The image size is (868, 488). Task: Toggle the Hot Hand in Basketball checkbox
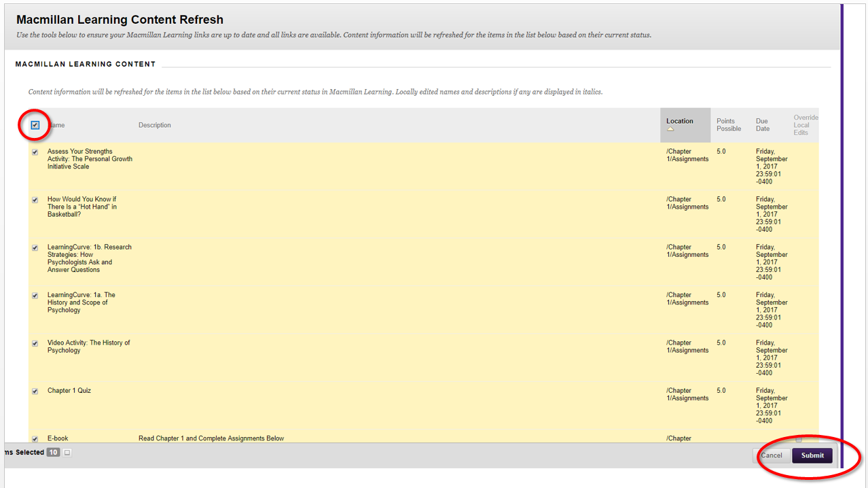(35, 199)
